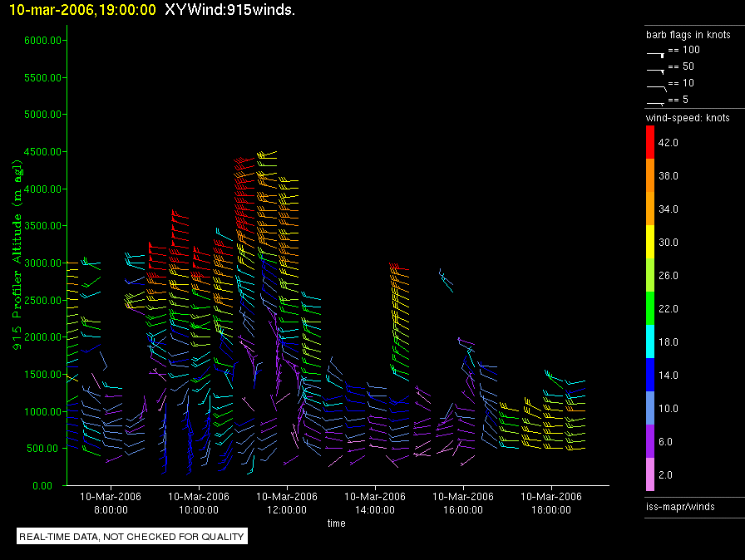Select the yellow 30.0 knots color swatch
Screen dimensions: 745x560
point(651,243)
